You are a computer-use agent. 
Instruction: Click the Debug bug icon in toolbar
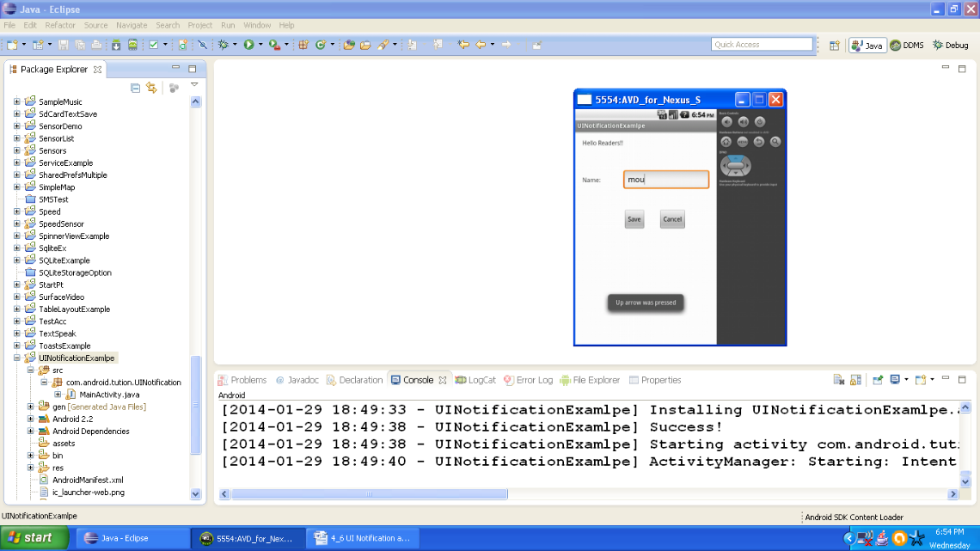(x=223, y=45)
